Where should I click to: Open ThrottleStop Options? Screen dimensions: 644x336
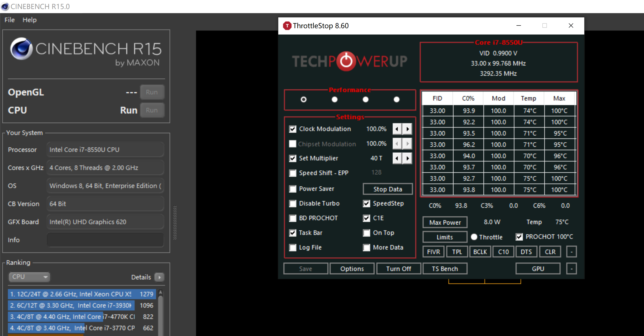[x=352, y=269]
